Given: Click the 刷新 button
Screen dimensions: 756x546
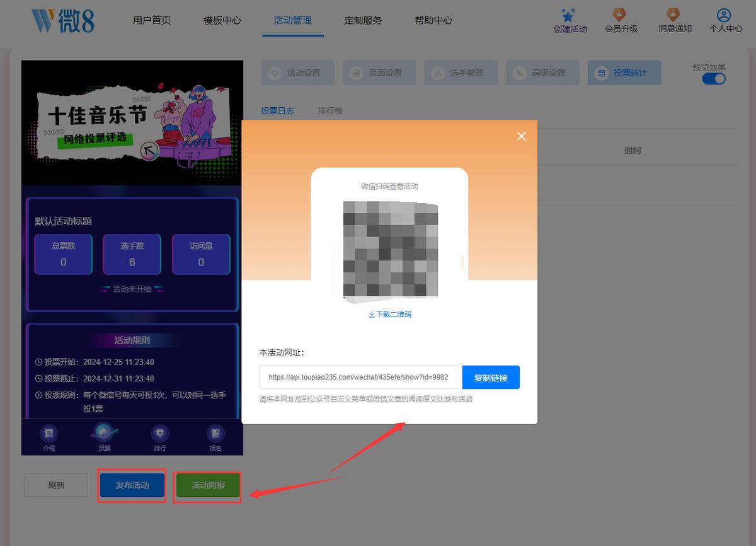Looking at the screenshot, I should (56, 485).
